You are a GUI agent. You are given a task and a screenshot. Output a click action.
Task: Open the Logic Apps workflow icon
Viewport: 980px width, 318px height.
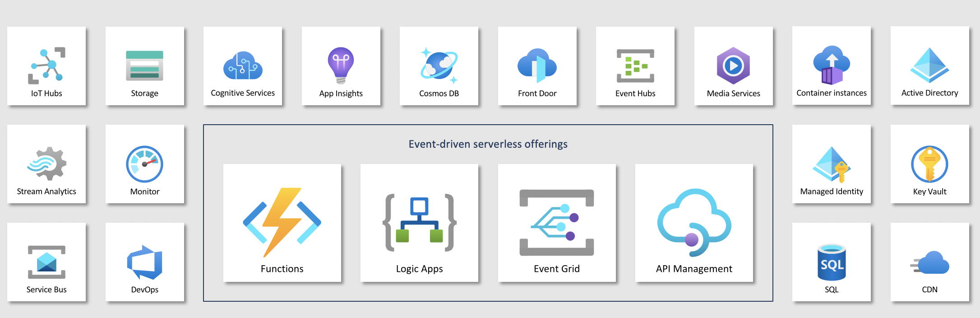point(419,222)
